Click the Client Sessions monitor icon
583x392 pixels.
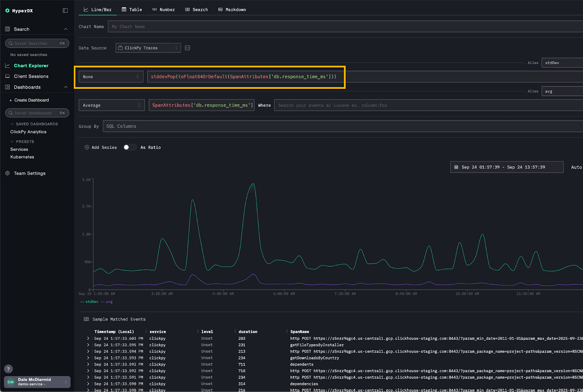coord(7,77)
